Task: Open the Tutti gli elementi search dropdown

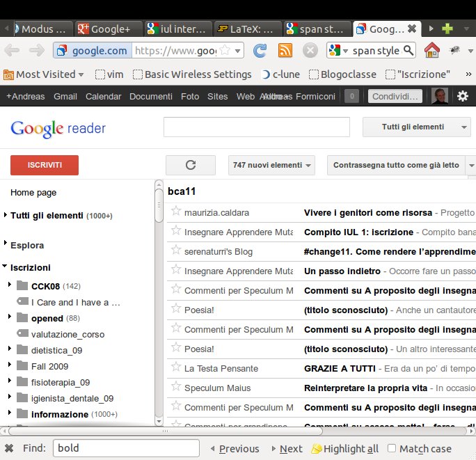Action: coord(416,127)
